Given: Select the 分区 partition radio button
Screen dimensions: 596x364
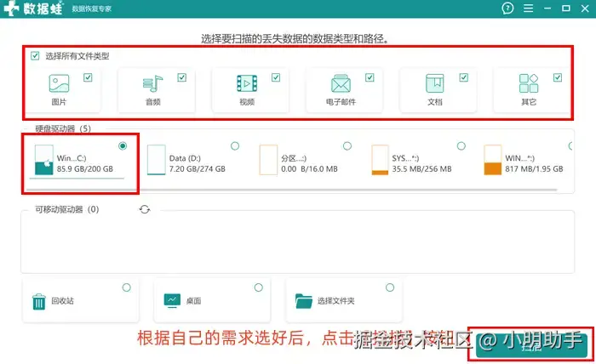Looking at the screenshot, I should tap(347, 145).
